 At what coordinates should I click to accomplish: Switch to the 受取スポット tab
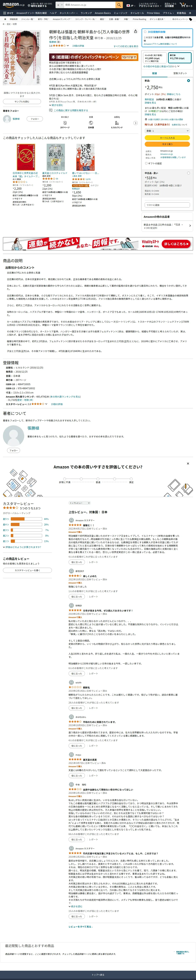click(x=180, y=73)
